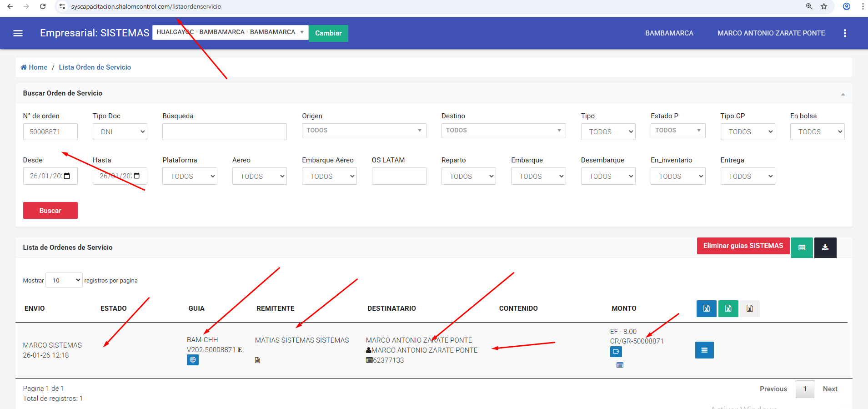The width and height of the screenshot is (868, 409).
Task: Expand the Origen dropdown
Action: tap(364, 131)
